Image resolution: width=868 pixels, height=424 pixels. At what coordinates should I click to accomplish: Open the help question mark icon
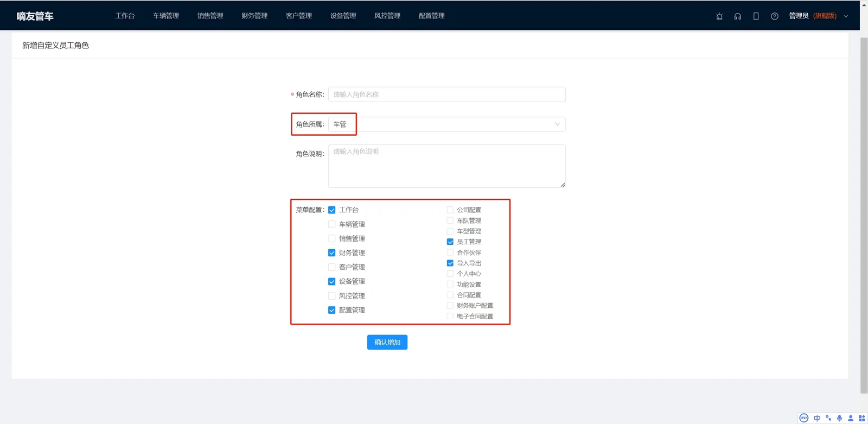(x=775, y=16)
